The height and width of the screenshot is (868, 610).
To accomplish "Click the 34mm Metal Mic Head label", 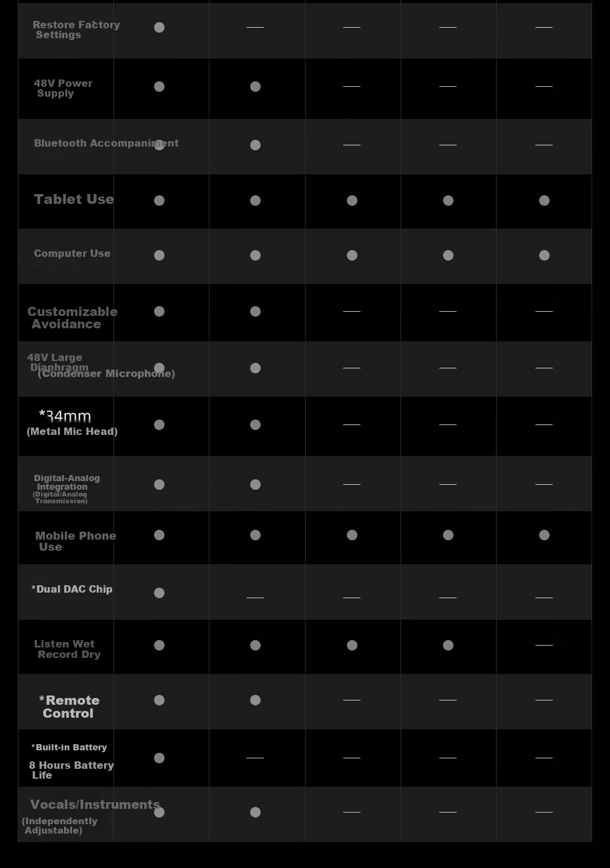I will [72, 423].
